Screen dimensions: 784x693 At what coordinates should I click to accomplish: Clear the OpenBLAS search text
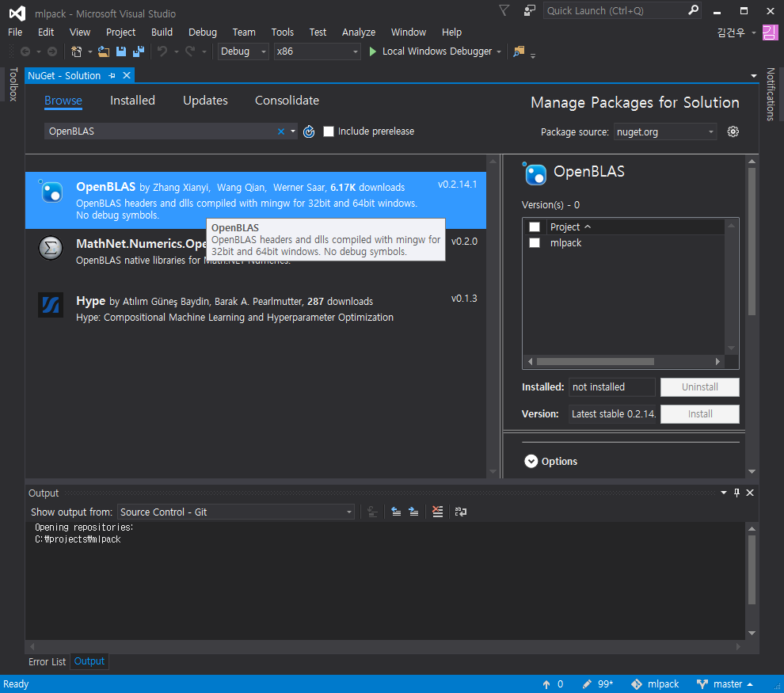point(280,131)
